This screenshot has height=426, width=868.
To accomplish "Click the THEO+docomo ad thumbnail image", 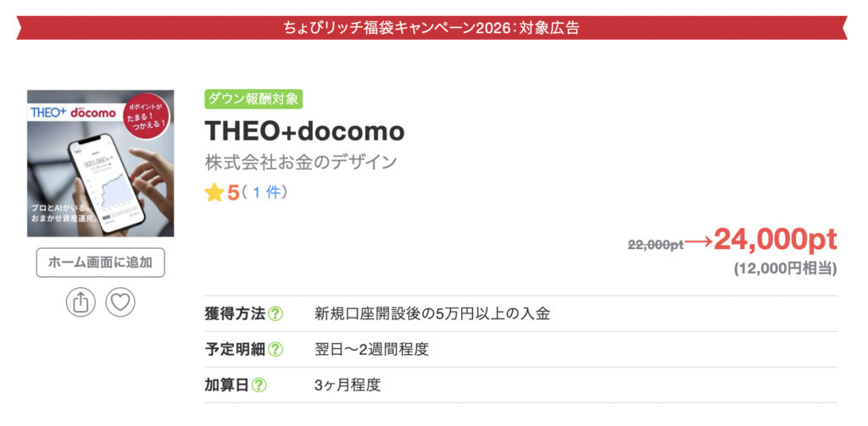I will 100,163.
